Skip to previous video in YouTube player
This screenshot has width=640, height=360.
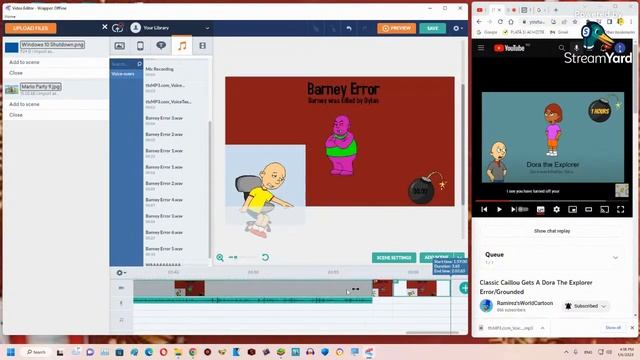pos(484,209)
